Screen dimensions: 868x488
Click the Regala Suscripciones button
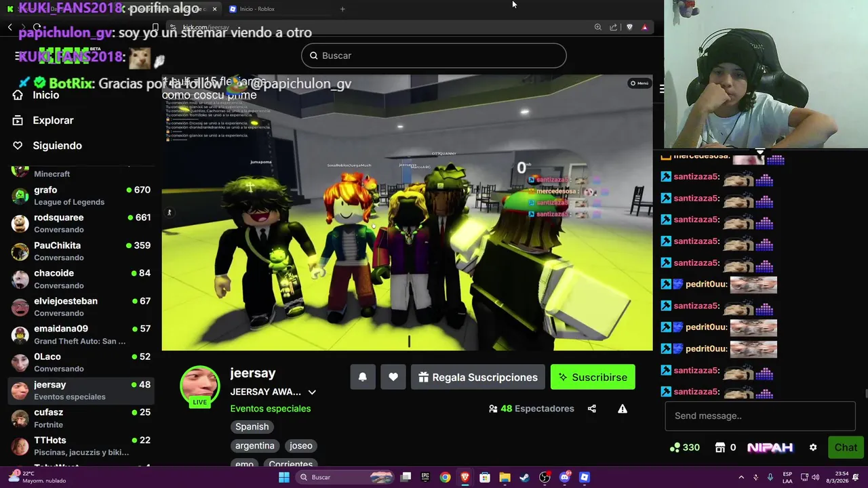point(478,377)
